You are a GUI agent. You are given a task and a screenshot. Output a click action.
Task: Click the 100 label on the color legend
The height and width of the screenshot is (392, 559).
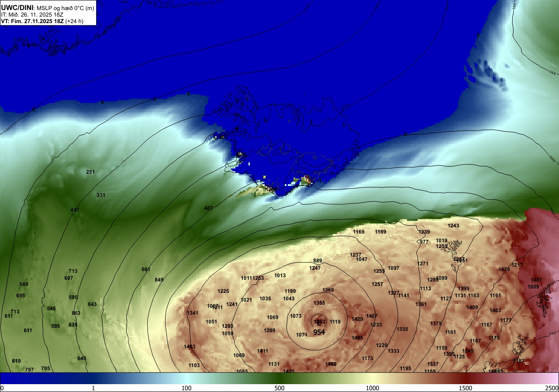[x=186, y=388]
